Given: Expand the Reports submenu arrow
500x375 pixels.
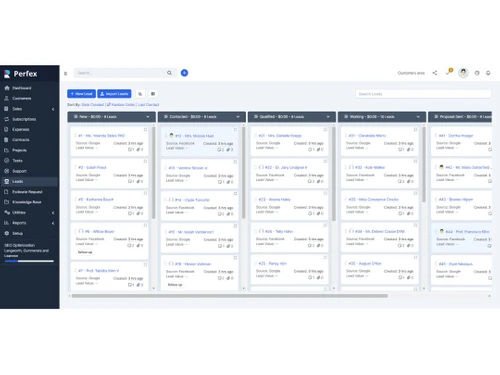Looking at the screenshot, I should [53, 223].
